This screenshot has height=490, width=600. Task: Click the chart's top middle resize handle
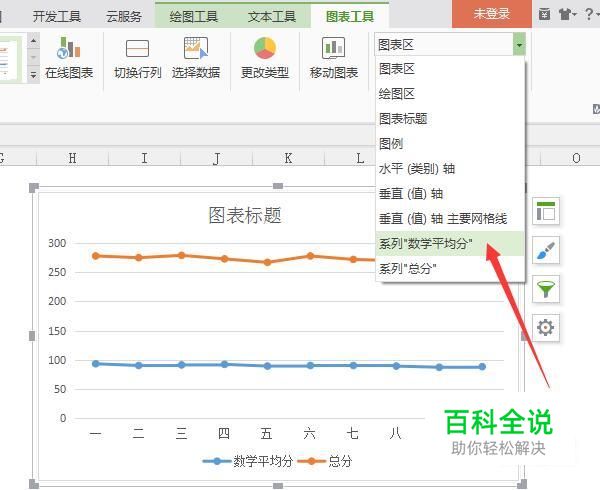pos(278,186)
